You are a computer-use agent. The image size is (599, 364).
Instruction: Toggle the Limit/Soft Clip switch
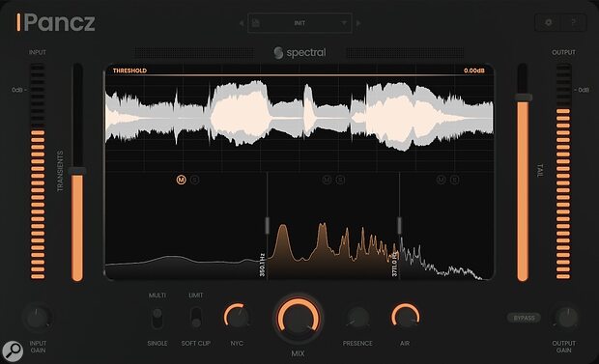[x=196, y=318]
